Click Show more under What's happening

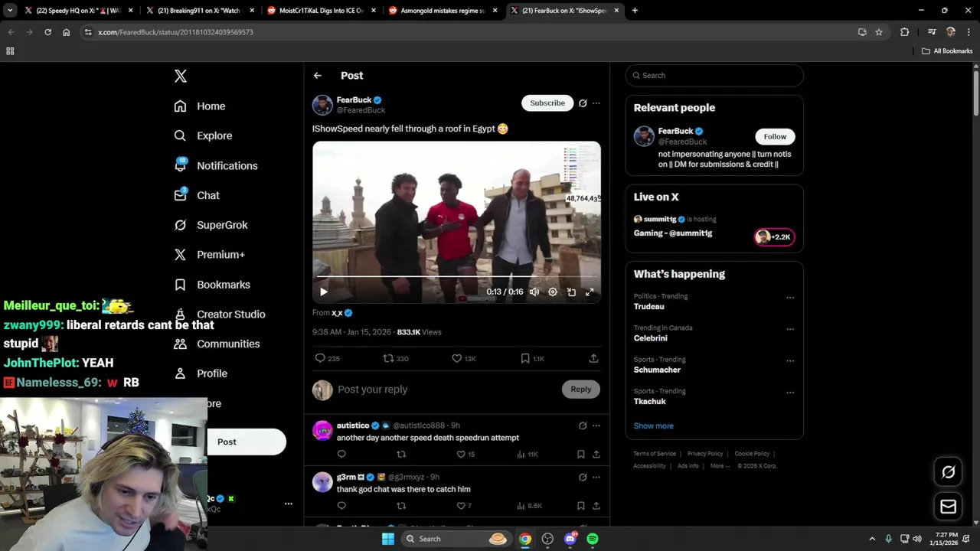654,425
